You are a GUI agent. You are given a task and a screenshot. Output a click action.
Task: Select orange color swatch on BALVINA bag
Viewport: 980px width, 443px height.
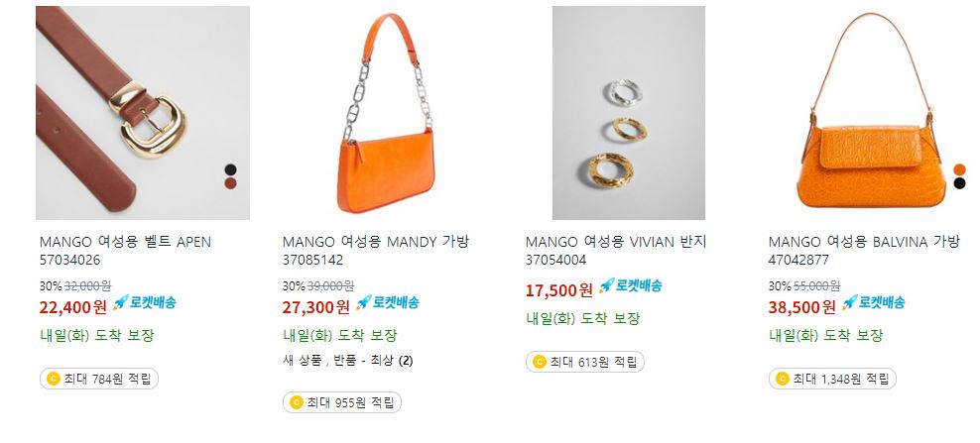click(959, 169)
